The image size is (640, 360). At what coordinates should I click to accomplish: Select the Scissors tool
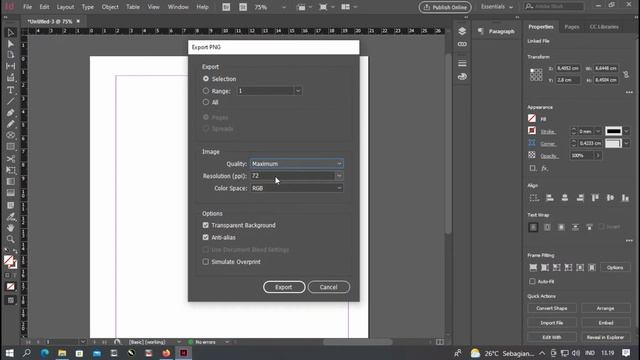[11, 158]
